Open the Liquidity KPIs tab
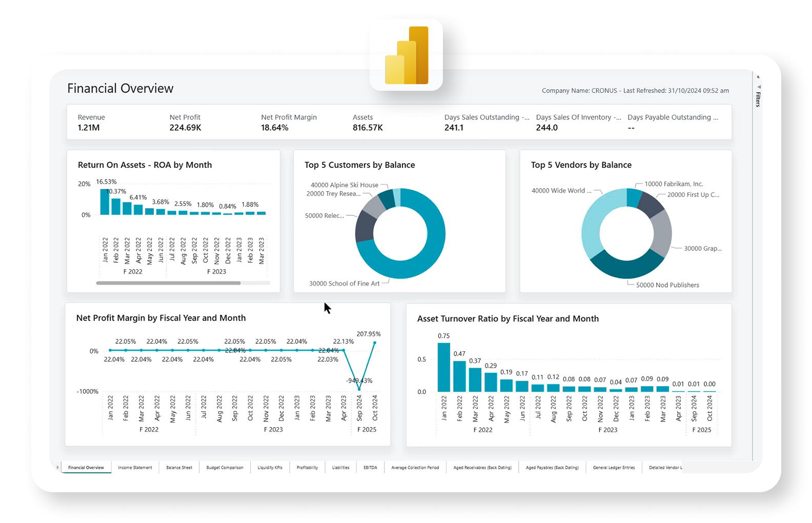 click(270, 468)
